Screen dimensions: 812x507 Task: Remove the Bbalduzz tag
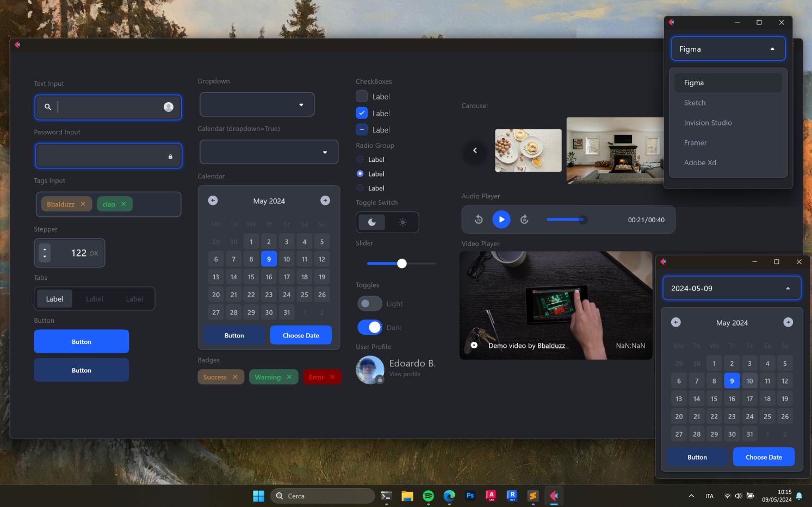pos(83,204)
